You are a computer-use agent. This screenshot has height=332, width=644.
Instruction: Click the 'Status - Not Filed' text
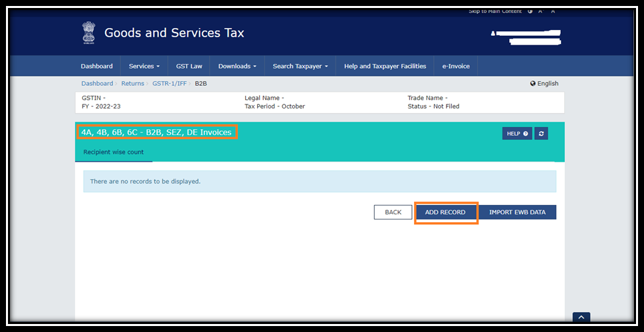pos(433,106)
